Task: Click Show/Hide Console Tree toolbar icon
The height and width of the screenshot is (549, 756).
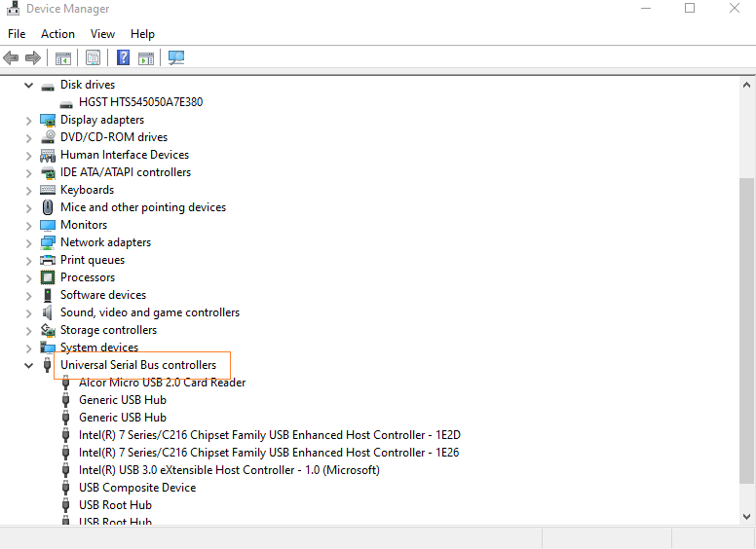Action: point(63,58)
